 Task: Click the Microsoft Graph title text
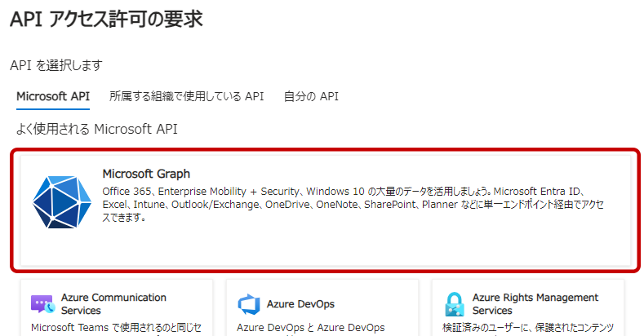[146, 174]
